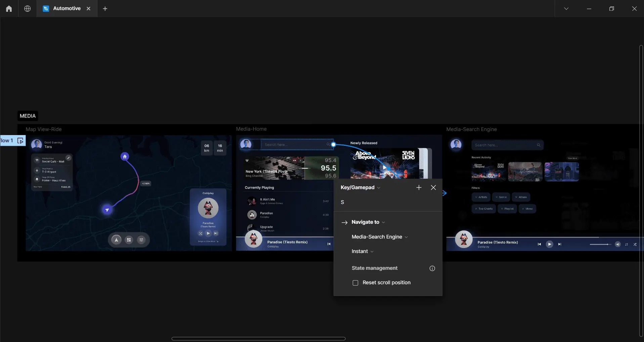
Task: Play Flow 1 with the flow start icon
Action: tap(20, 141)
